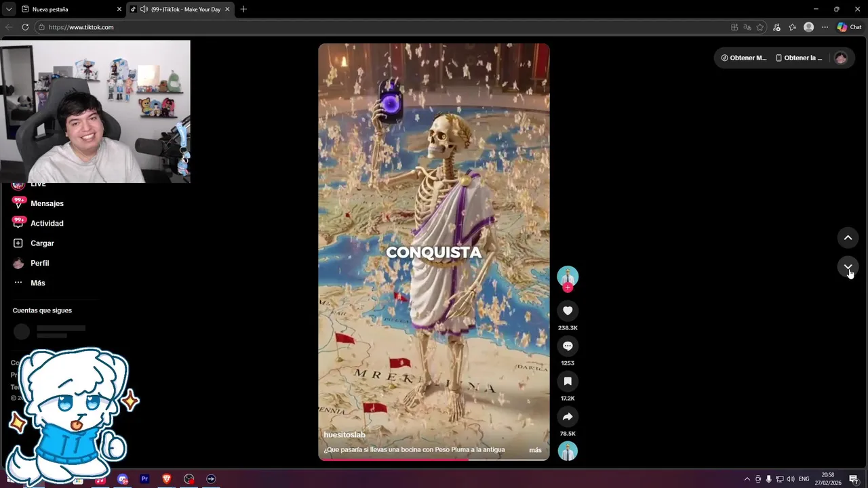
Task: Seek in the video progress bar
Action: click(434, 460)
